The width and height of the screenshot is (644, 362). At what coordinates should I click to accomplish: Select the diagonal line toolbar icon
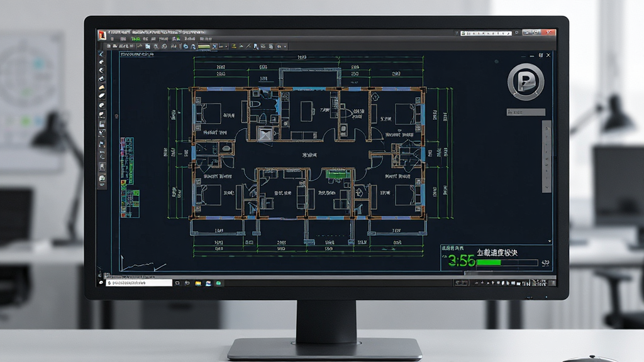click(248, 47)
